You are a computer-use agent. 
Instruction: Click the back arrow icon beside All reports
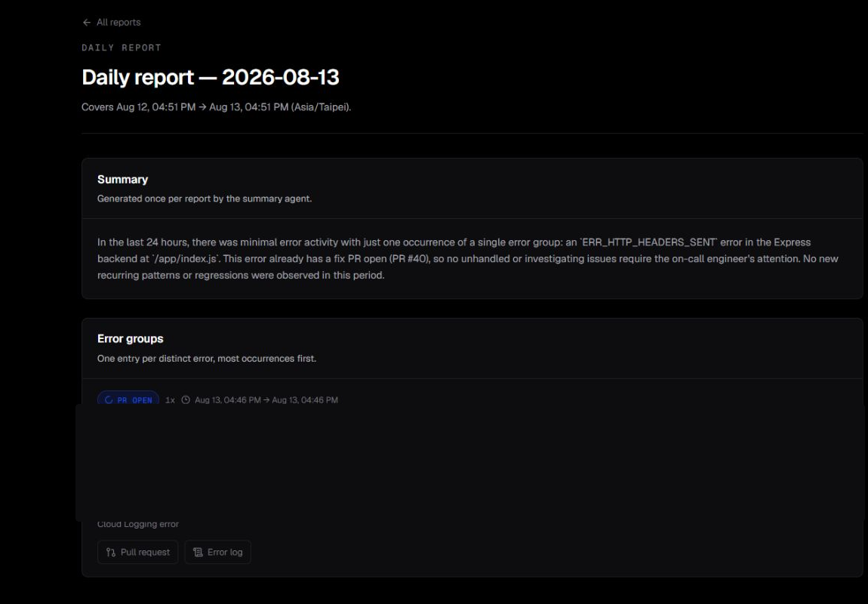coord(86,22)
